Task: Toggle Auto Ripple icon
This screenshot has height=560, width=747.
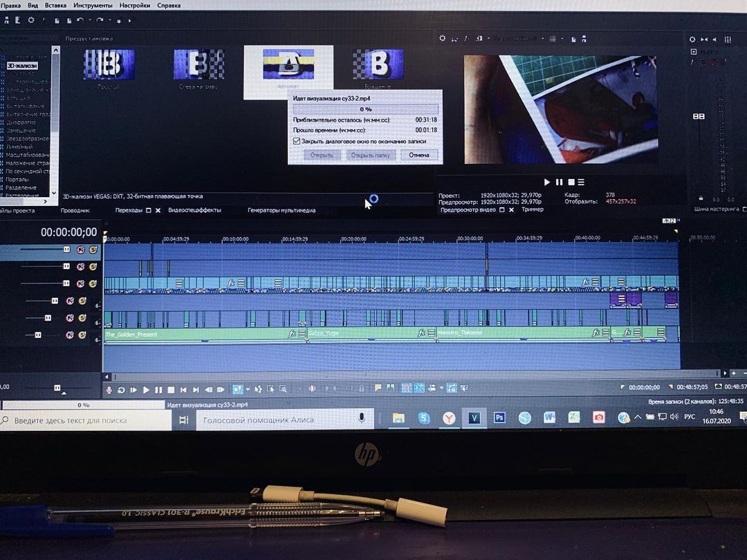Action: (x=432, y=388)
